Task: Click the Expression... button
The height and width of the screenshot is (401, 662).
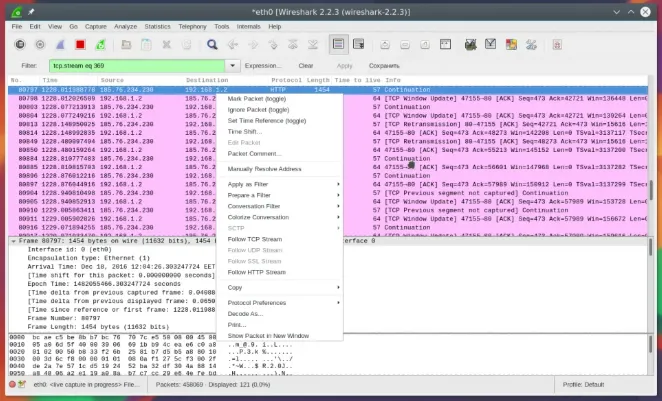Action: pos(263,66)
